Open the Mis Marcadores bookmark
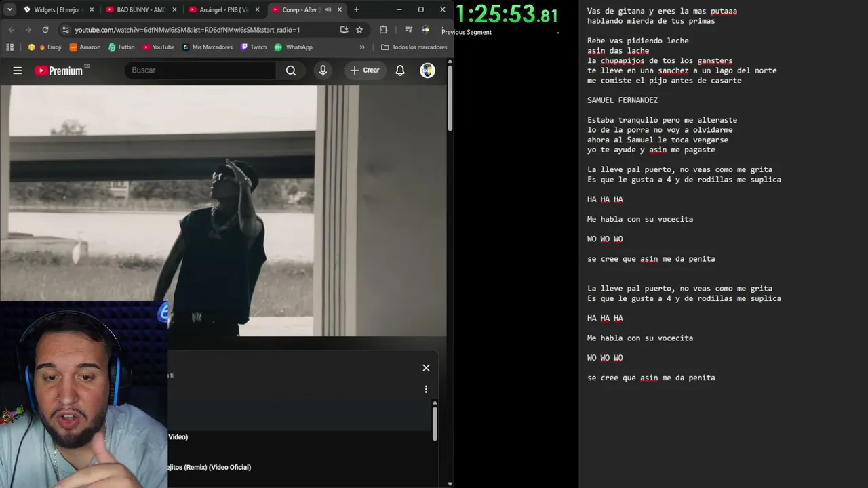The image size is (868, 488). (x=207, y=47)
